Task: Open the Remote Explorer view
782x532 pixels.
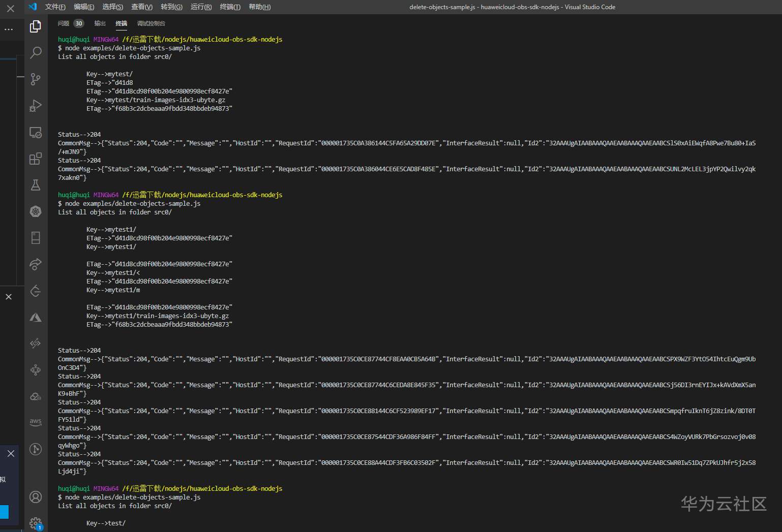Action: (x=36, y=132)
